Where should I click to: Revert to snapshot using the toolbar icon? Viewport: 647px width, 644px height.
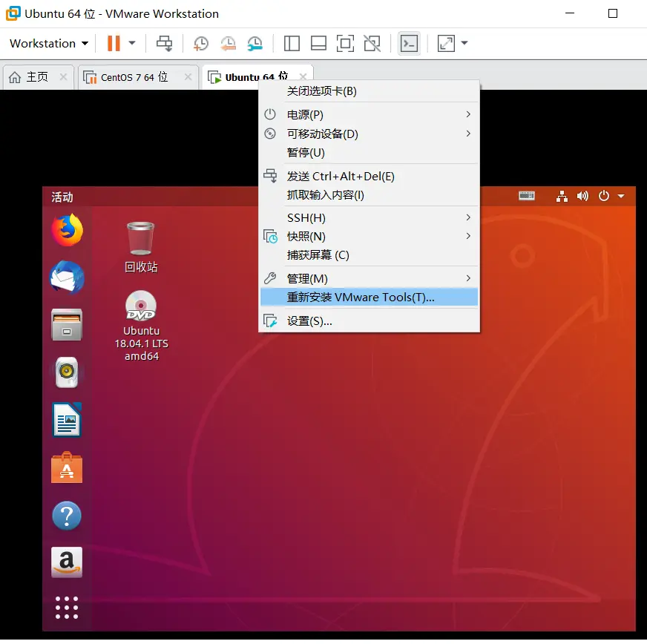[228, 43]
